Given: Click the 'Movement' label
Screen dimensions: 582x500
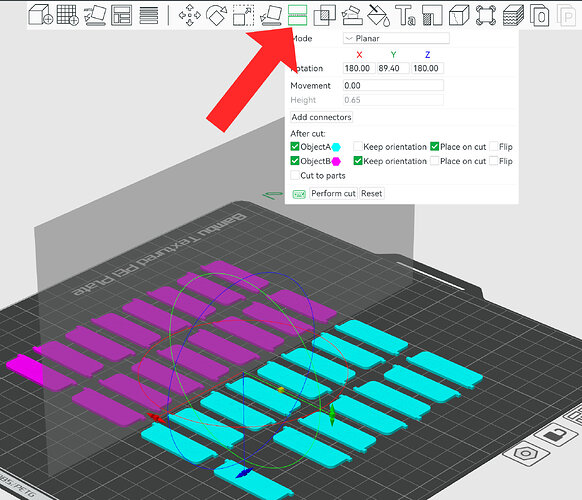Looking at the screenshot, I should (310, 85).
